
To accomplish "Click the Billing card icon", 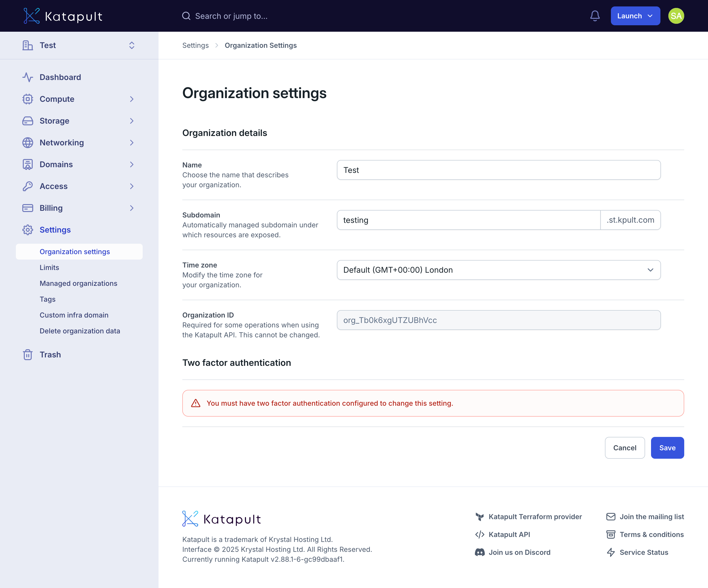I will tap(28, 208).
